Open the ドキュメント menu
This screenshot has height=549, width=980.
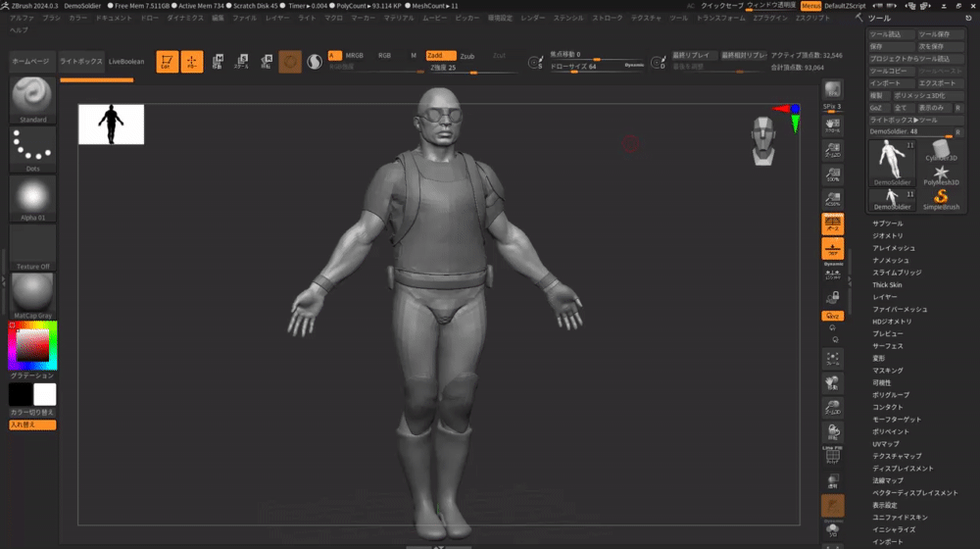(114, 18)
